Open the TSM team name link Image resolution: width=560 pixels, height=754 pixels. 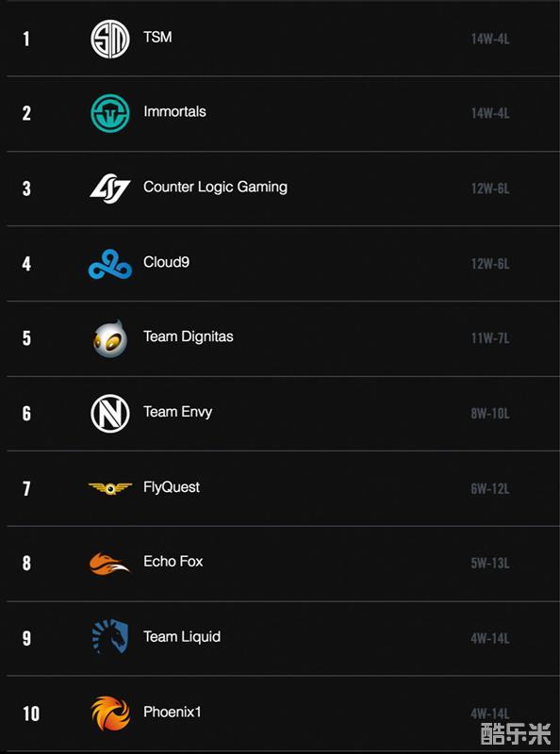coord(157,37)
